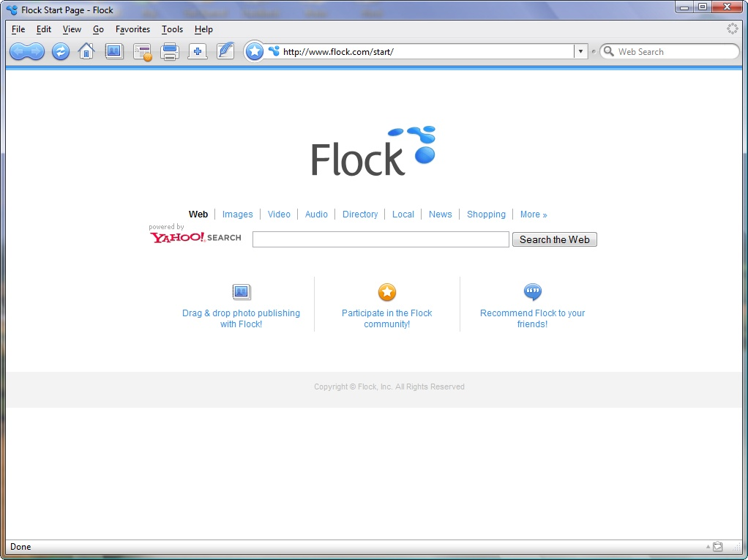This screenshot has width=748, height=560.
Task: Open the Go menu
Action: tap(98, 29)
